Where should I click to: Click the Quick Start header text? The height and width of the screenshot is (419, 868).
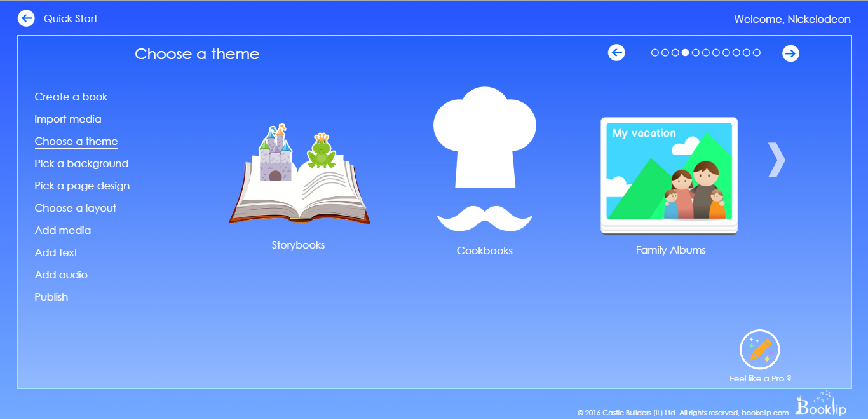pyautogui.click(x=71, y=18)
